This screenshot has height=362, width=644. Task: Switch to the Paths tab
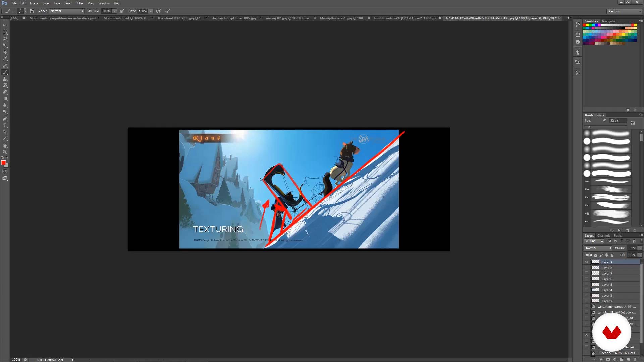[618, 236]
